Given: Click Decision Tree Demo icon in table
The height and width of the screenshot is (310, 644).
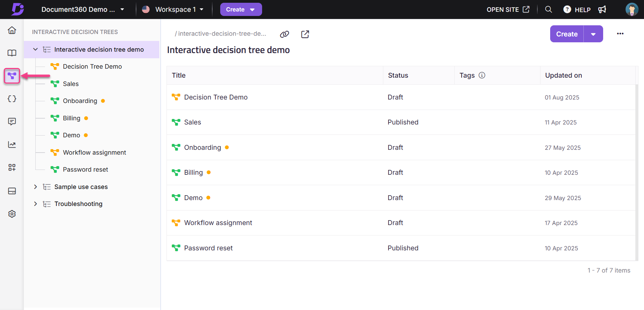Looking at the screenshot, I should 176,97.
